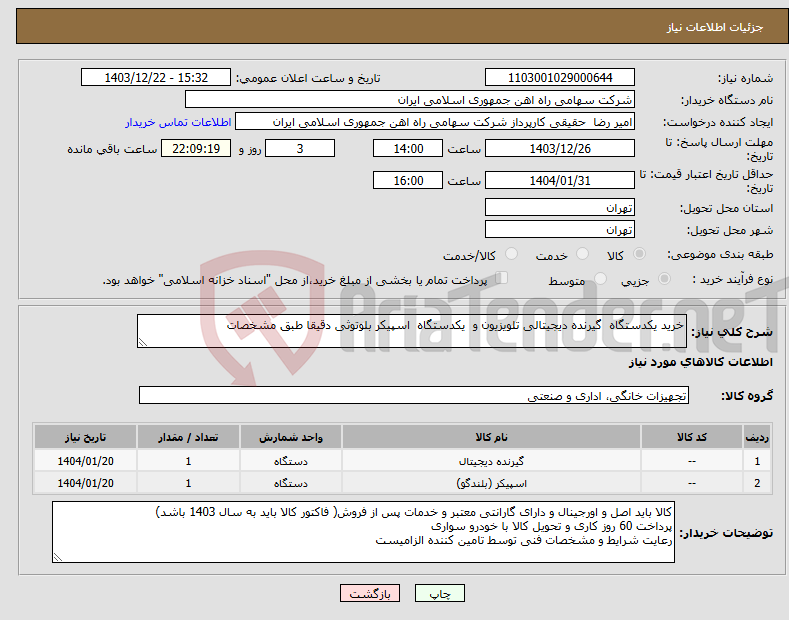Click the buyer organization name field
Viewport: 789px width, 620px height.
coord(410,100)
